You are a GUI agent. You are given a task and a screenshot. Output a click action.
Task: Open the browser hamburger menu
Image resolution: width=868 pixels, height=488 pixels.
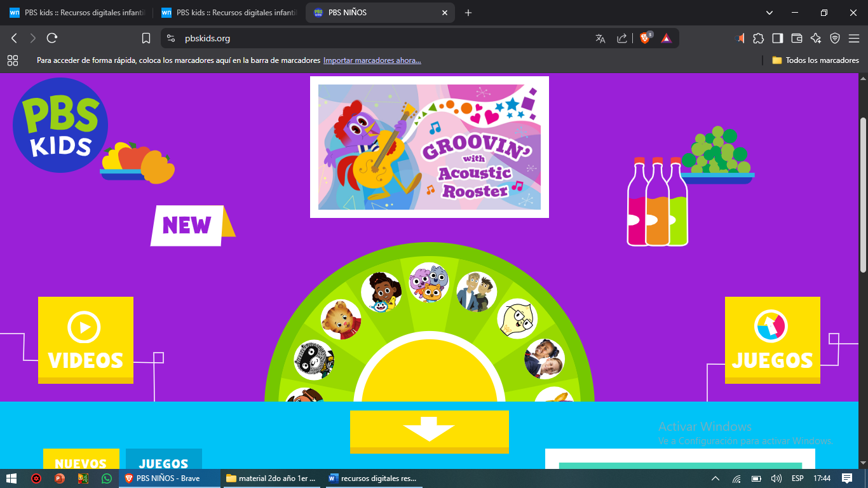[x=854, y=38]
